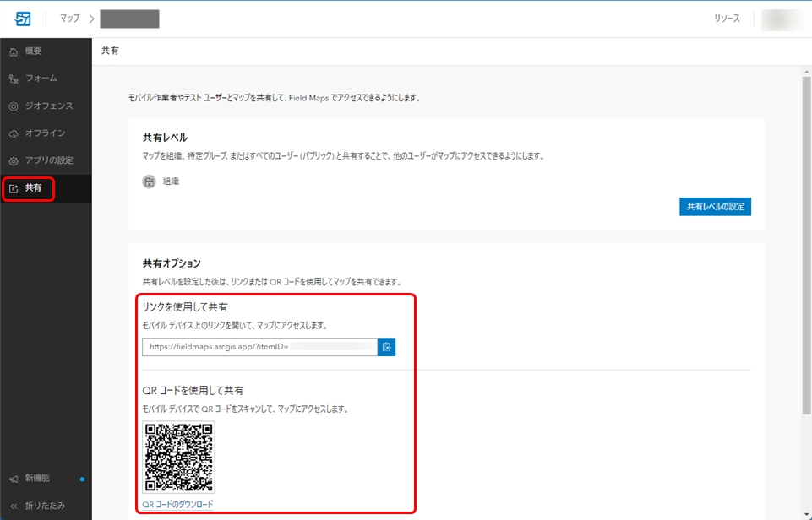Click the vertical scrollbar thumb
The height and width of the screenshot is (520, 812).
(806, 246)
